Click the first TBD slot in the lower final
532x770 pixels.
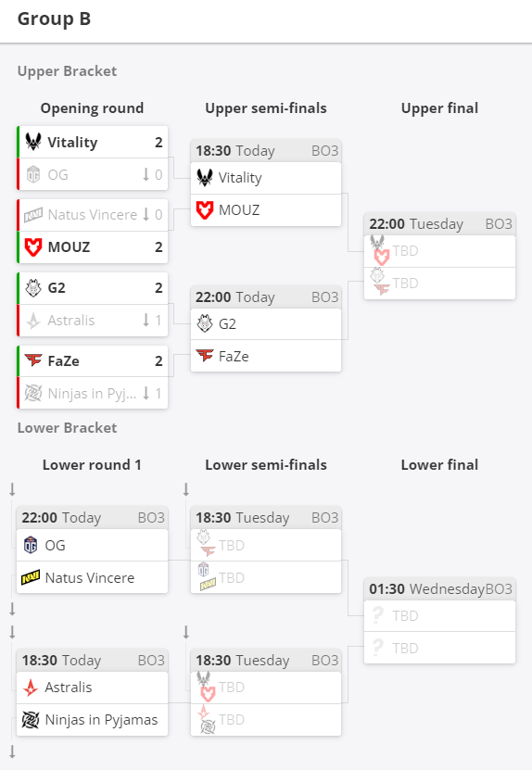click(x=439, y=616)
